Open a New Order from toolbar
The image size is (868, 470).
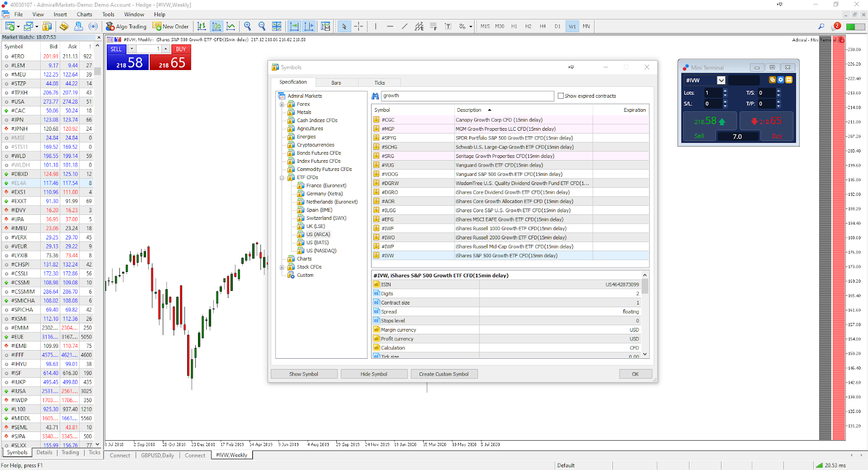pyautogui.click(x=171, y=26)
